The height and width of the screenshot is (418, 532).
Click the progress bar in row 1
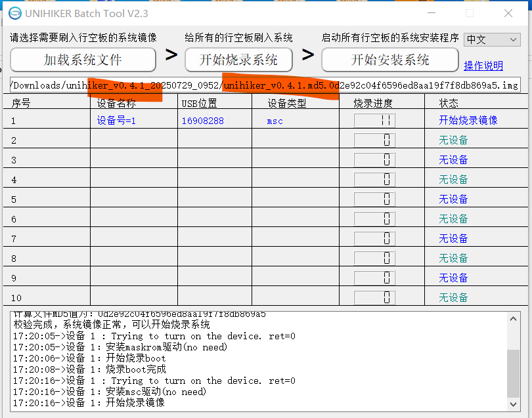374,120
